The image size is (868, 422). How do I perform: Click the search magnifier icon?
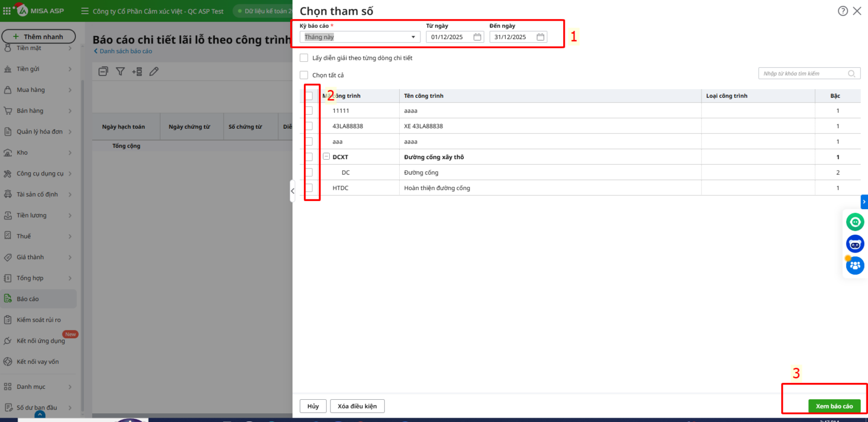pyautogui.click(x=852, y=74)
